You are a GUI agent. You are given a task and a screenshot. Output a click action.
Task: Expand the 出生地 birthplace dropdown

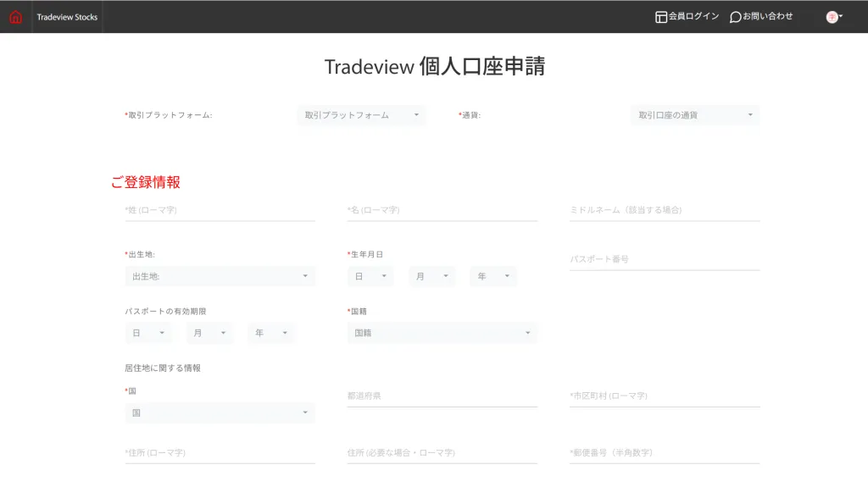click(x=220, y=276)
